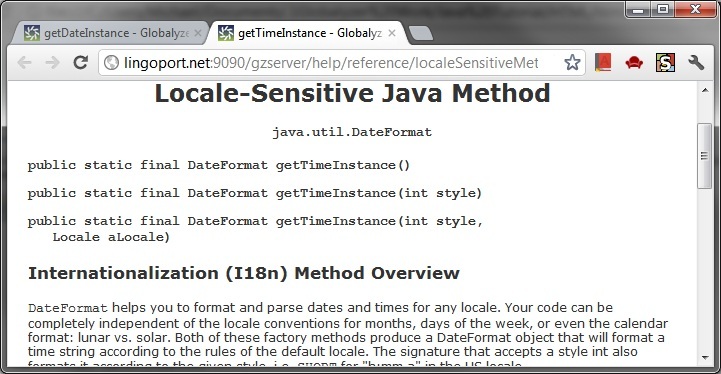Screen dimensions: 721x374
Task: Open the Chrome wrench settings menu
Action: point(696,62)
